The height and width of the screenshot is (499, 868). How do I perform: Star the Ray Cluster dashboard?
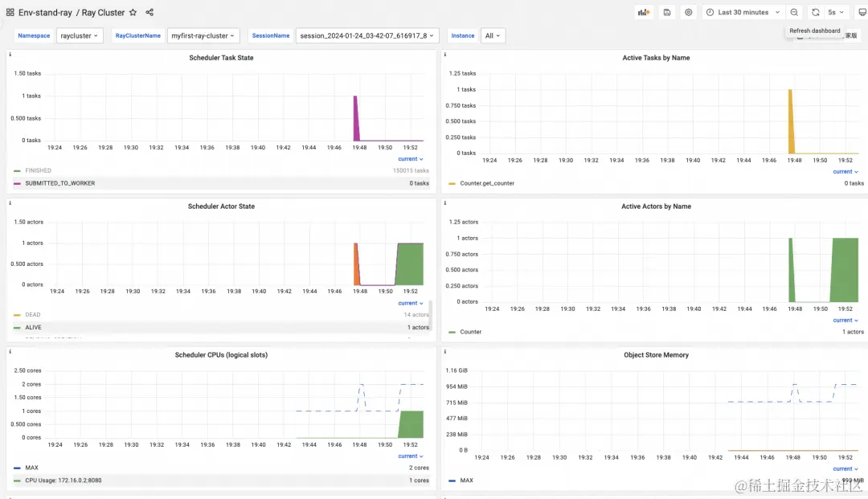133,12
